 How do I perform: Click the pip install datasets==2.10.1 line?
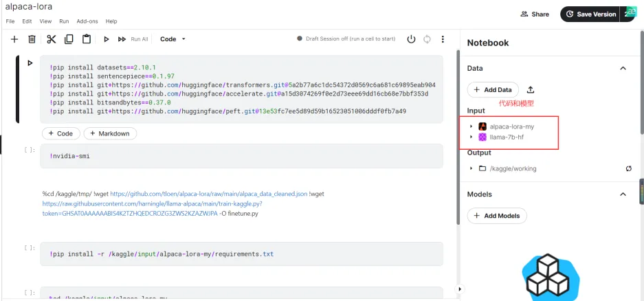[x=102, y=67]
